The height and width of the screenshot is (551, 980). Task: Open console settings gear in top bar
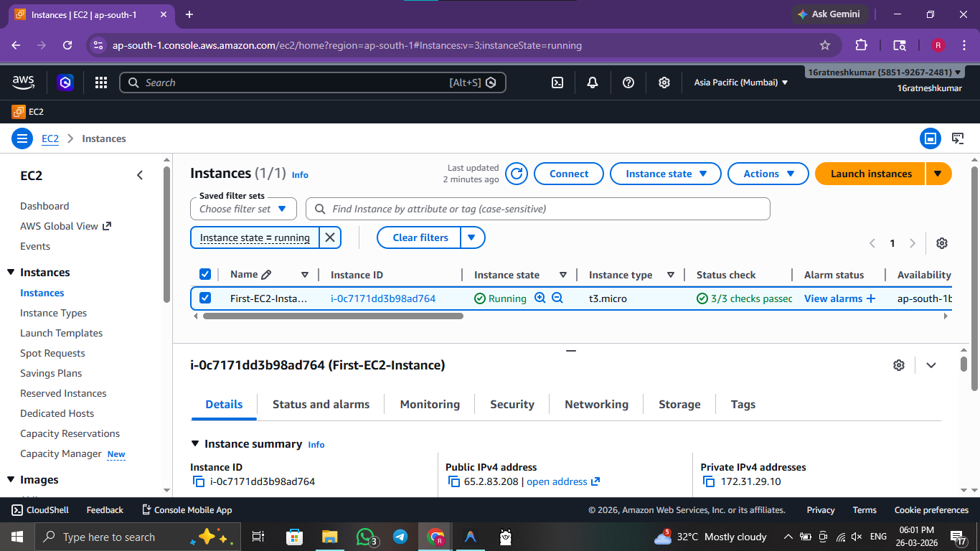coord(664,83)
